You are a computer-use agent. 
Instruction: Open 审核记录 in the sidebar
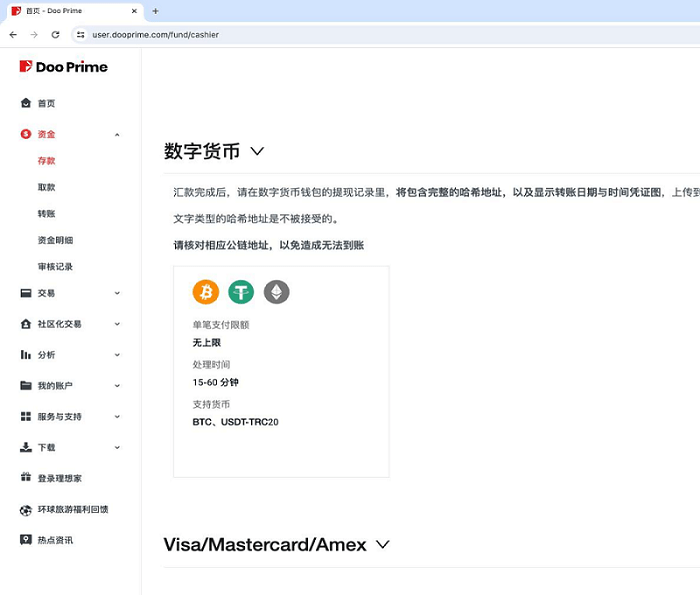coord(55,266)
